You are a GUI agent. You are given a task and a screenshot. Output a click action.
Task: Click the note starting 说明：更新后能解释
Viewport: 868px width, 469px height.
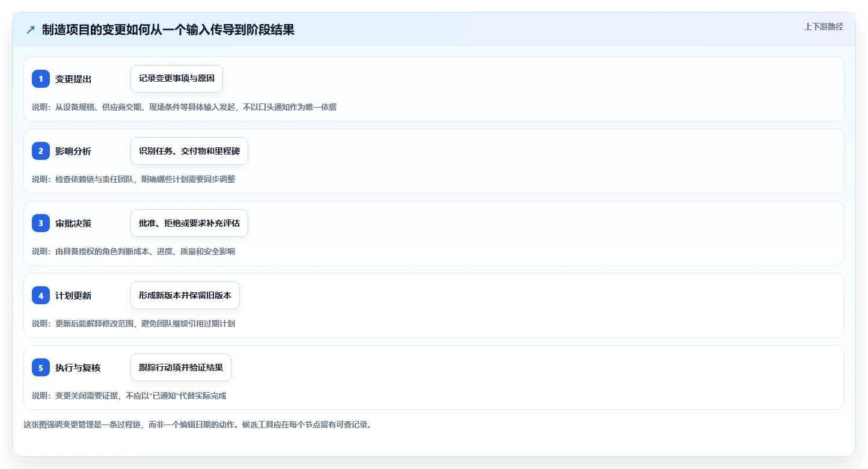point(133,323)
